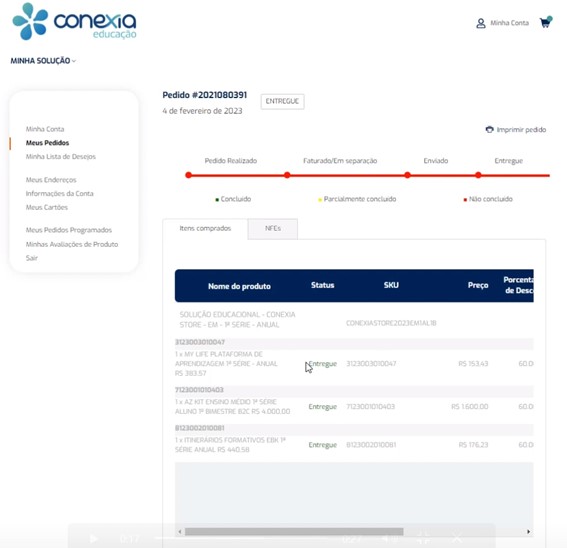Viewport: 567px width, 548px height.
Task: Click the date 4 de fevereiro de 2023
Action: click(x=202, y=111)
